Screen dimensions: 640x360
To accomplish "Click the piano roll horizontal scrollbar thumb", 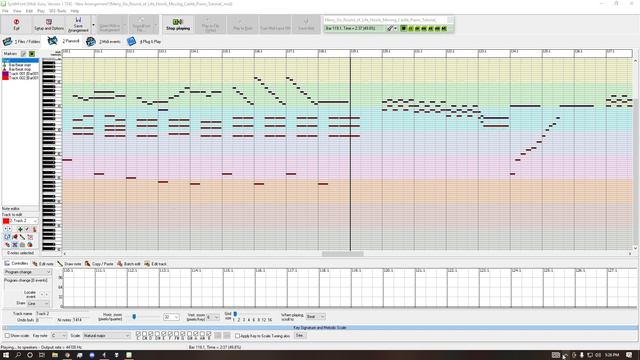I will click(x=342, y=254).
